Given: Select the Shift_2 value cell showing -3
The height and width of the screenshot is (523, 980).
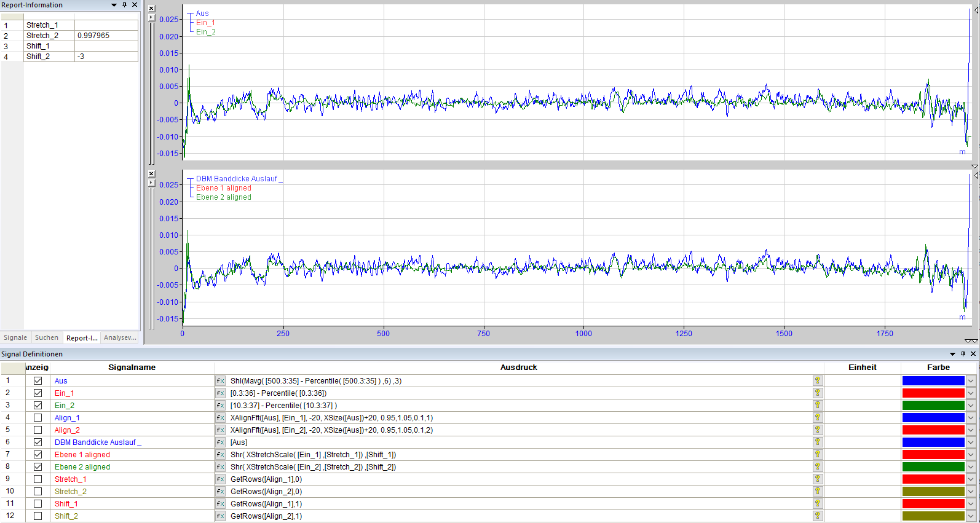Looking at the screenshot, I should [106, 57].
